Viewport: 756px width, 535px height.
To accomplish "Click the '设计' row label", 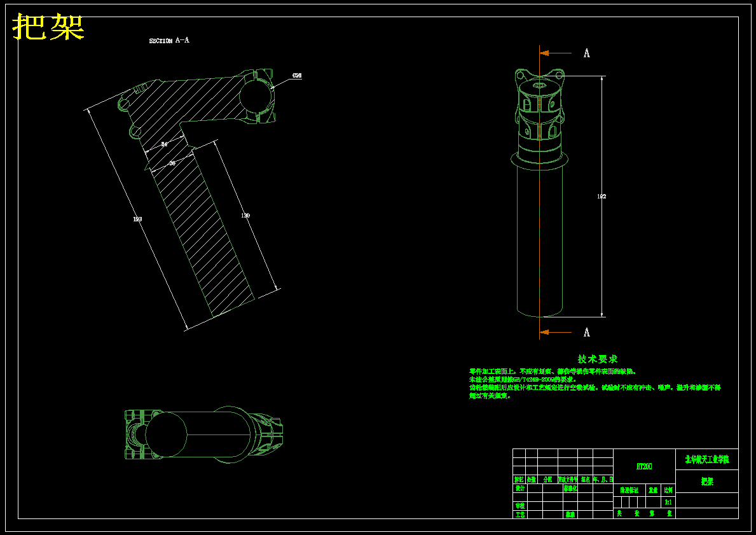I will [x=519, y=488].
